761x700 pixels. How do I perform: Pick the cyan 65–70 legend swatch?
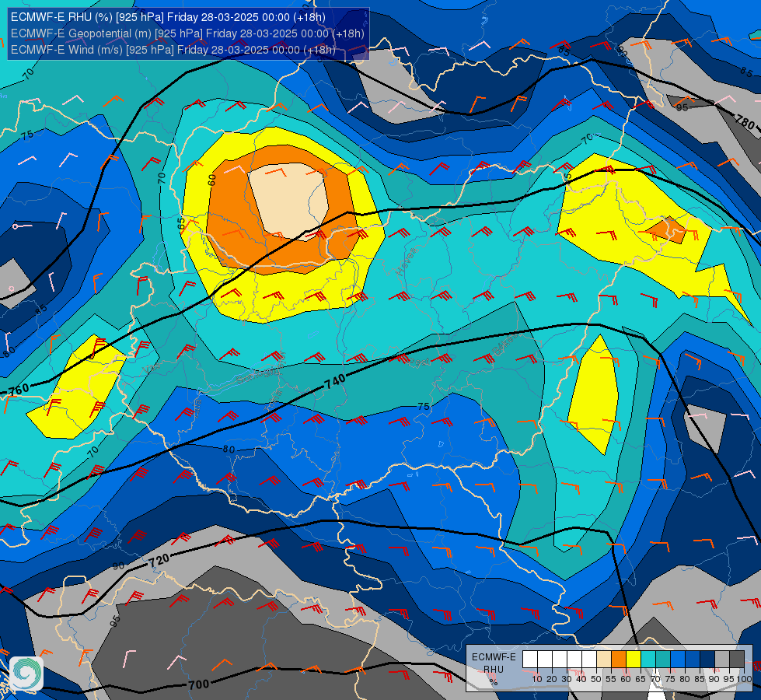click(x=648, y=660)
